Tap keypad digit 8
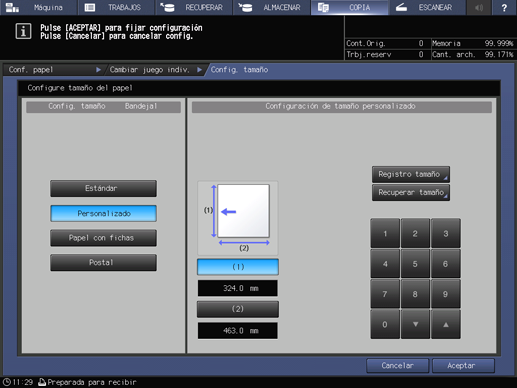This screenshot has width=517, height=388. click(415, 294)
